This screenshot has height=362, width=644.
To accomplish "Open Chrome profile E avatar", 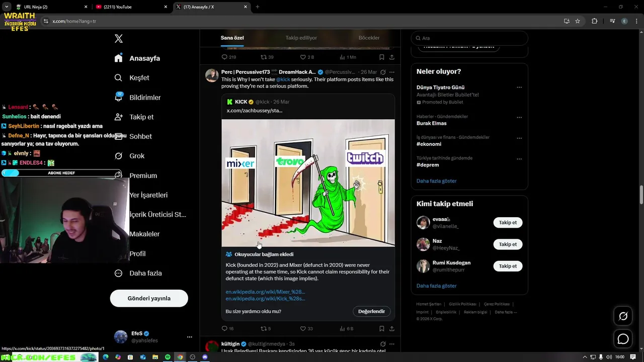I will (624, 21).
